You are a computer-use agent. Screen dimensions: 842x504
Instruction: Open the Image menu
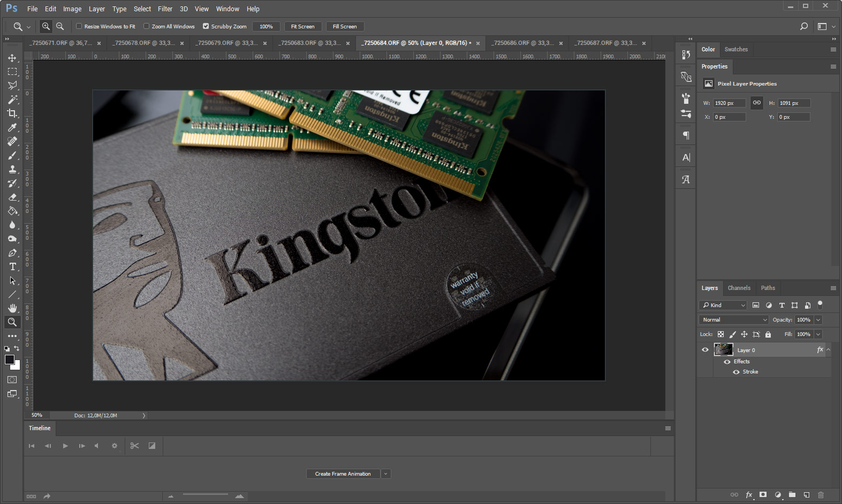(72, 9)
